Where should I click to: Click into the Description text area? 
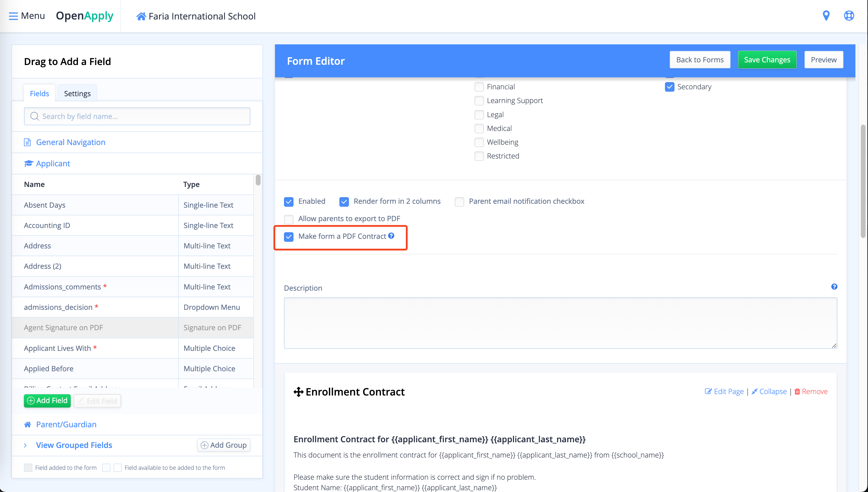tap(560, 323)
